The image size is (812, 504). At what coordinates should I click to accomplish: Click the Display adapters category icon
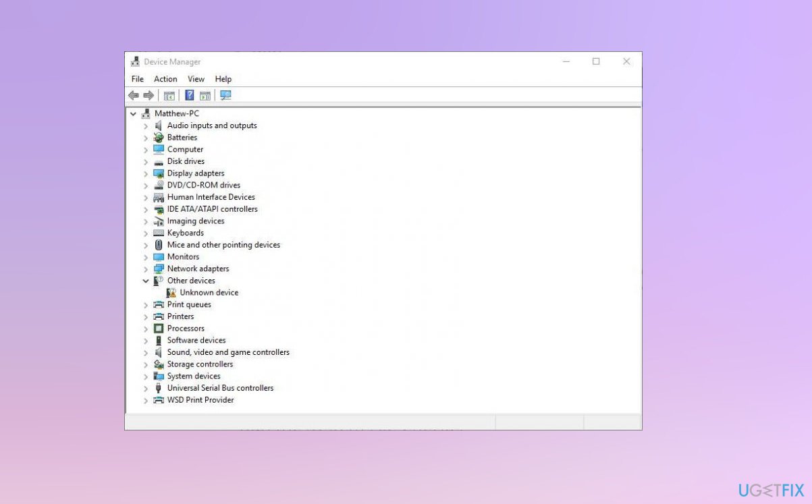point(158,173)
